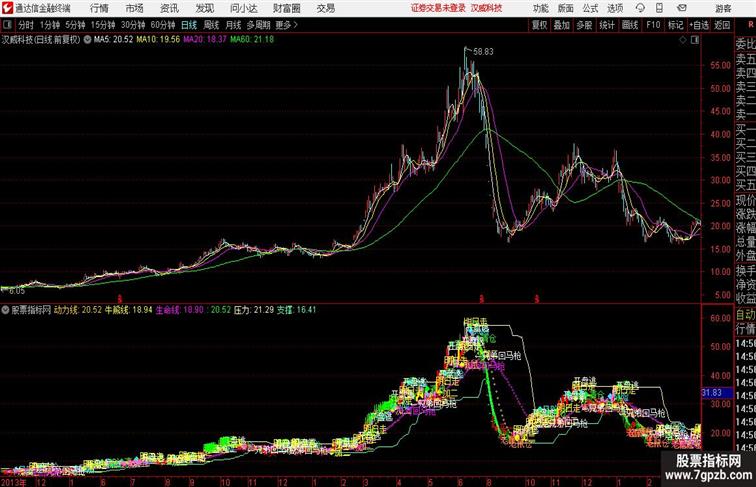This screenshot has height=487, width=756.
Task: Expand the 更多 period options
Action: [x=286, y=25]
